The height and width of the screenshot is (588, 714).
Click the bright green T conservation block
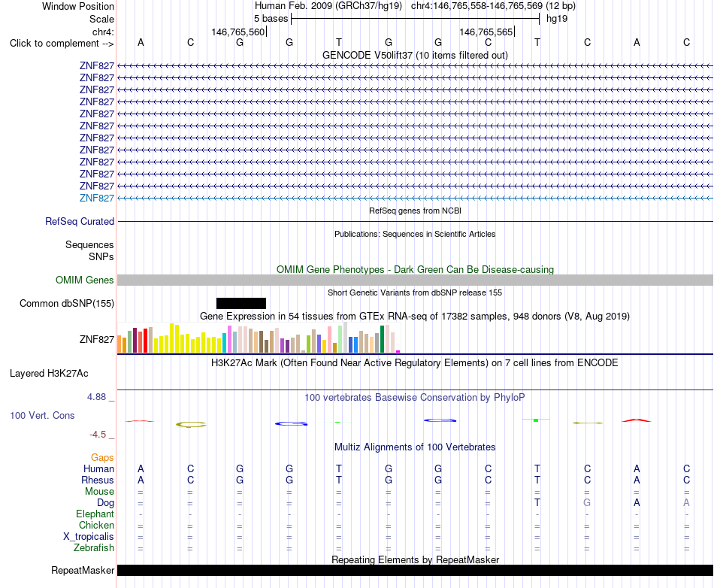tap(536, 420)
